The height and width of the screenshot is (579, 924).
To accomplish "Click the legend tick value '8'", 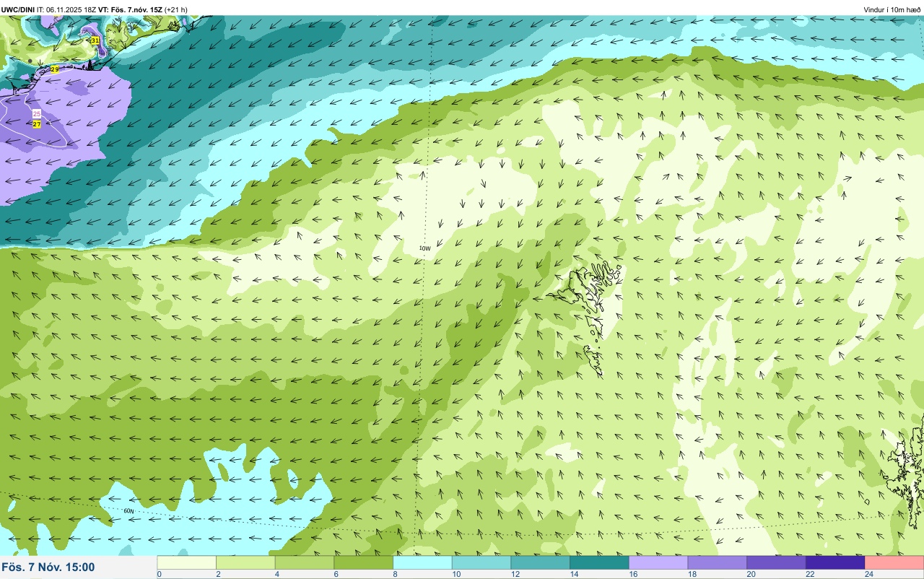I will [394, 574].
